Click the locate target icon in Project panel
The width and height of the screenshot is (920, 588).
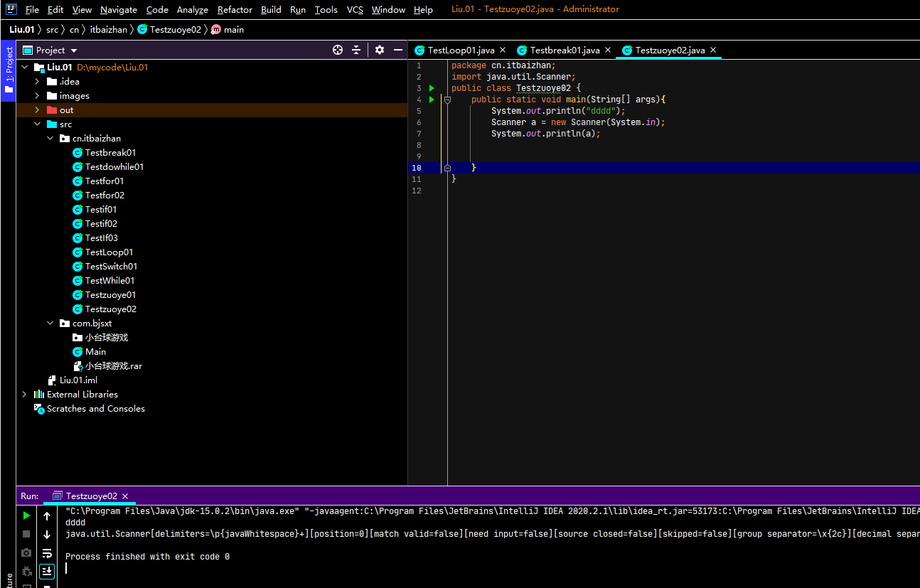coord(338,50)
